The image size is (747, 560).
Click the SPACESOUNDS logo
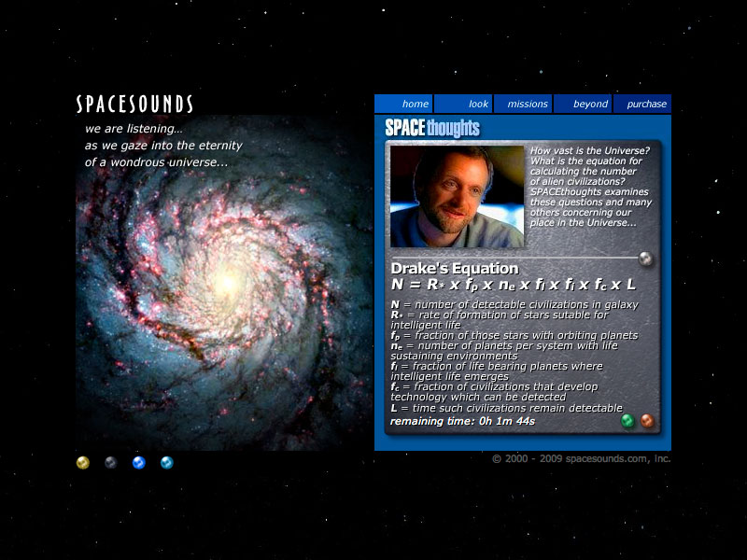click(x=134, y=104)
